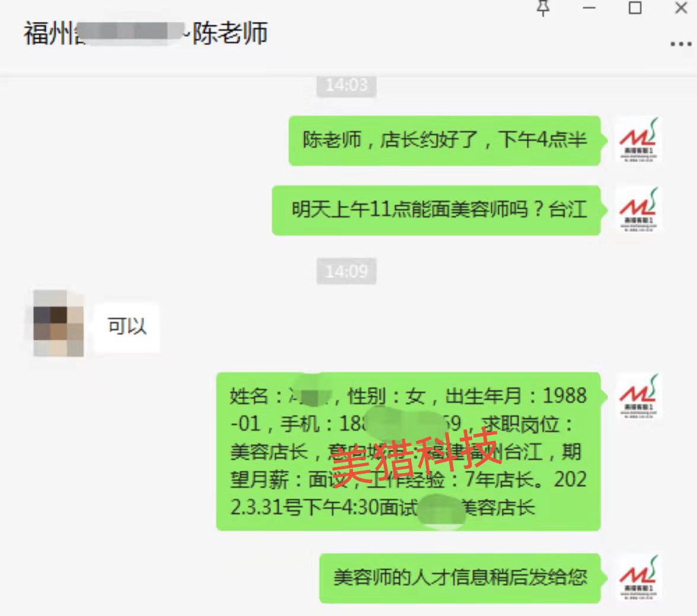Click the red 美猎科技 watermark text

coord(414,458)
